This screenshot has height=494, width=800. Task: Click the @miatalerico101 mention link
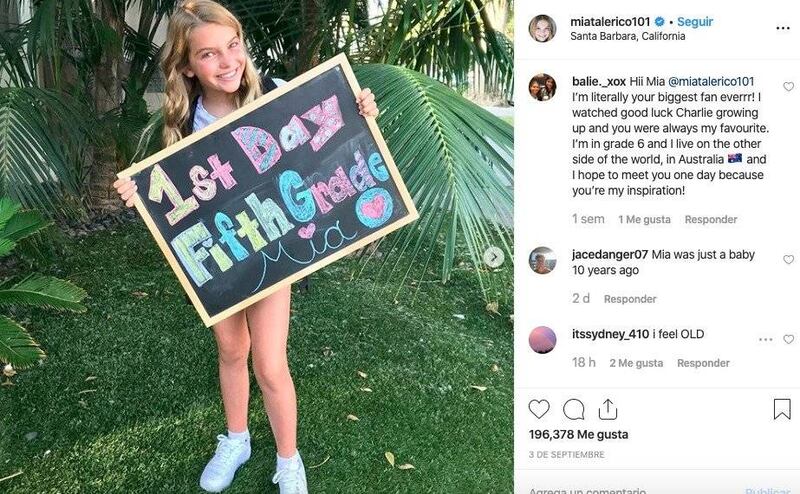711,81
